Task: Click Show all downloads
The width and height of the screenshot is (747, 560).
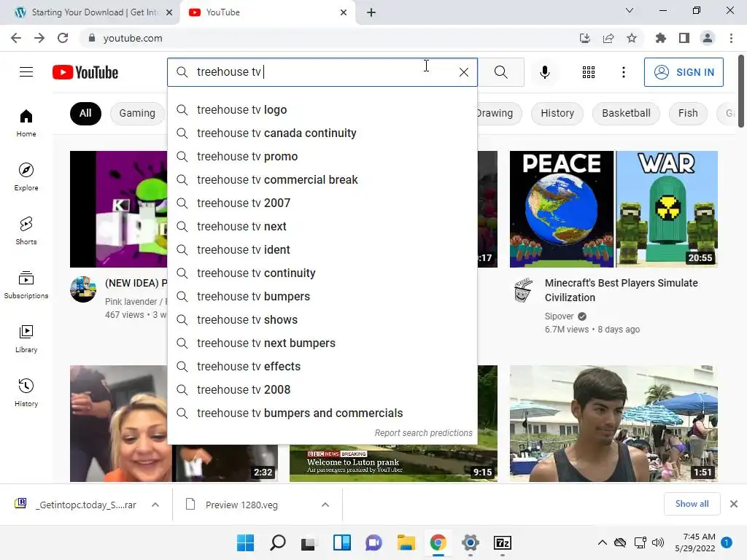Action: (x=692, y=504)
